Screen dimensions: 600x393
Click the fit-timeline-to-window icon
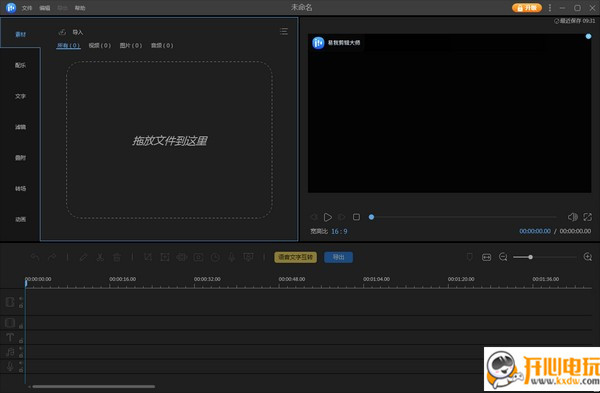486,257
